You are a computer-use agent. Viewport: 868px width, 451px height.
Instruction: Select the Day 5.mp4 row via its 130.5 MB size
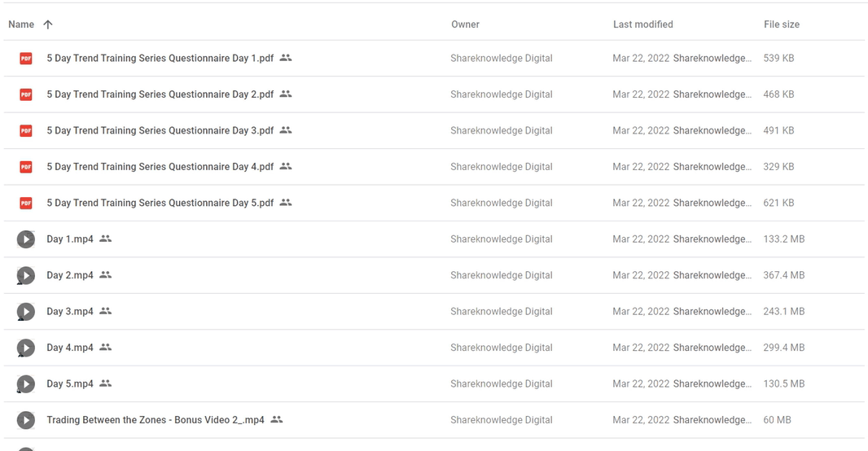coord(784,384)
